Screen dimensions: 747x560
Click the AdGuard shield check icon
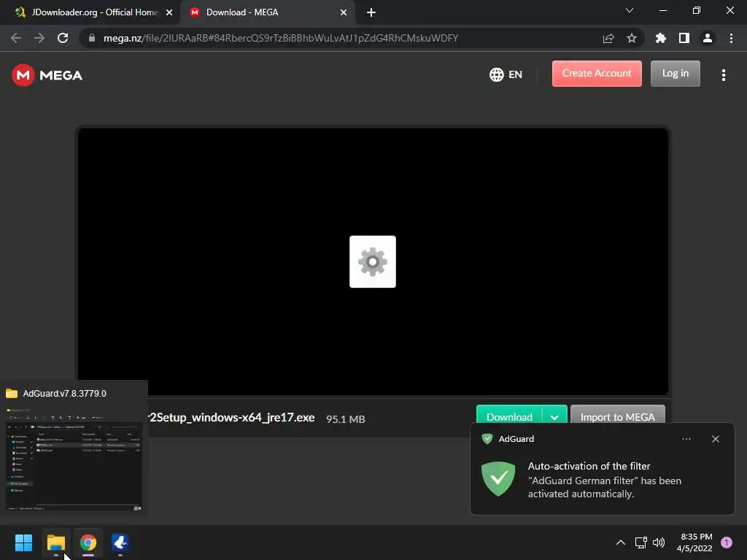point(498,478)
